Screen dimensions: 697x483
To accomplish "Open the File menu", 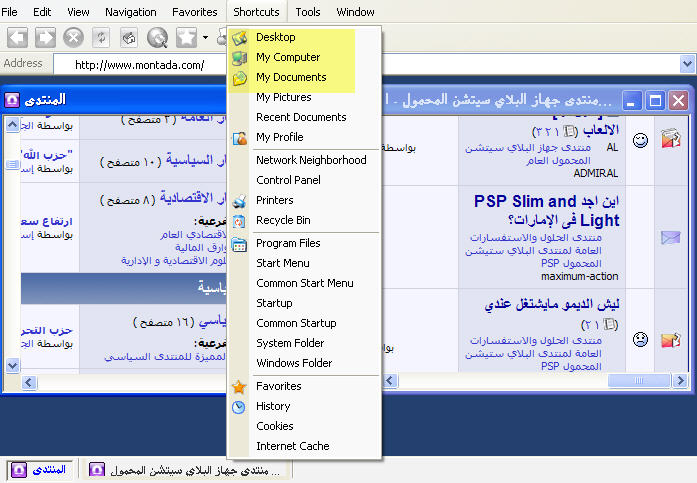I will [x=9, y=12].
